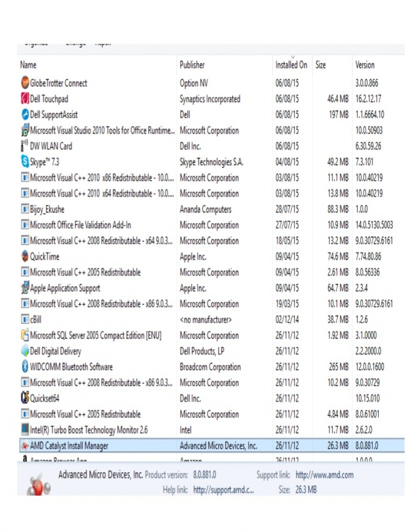Screen dimensions: 411x532
Task: Click the Dell Digital Delivery icon
Action: pos(25,351)
